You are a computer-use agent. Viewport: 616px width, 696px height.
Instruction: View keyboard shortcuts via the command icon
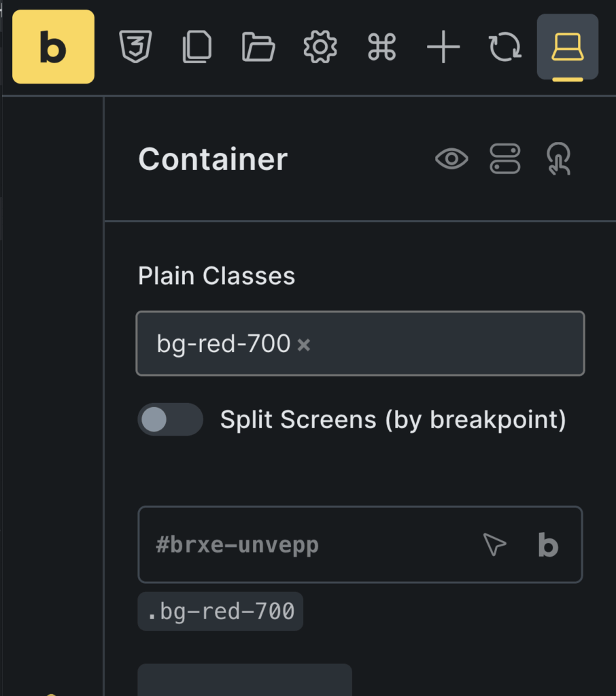[x=381, y=47]
